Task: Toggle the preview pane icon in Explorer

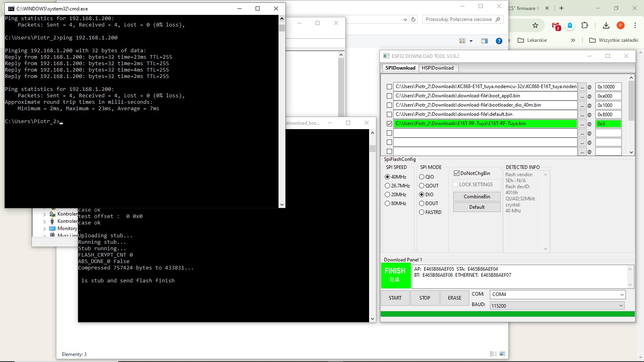Action: click(x=484, y=41)
